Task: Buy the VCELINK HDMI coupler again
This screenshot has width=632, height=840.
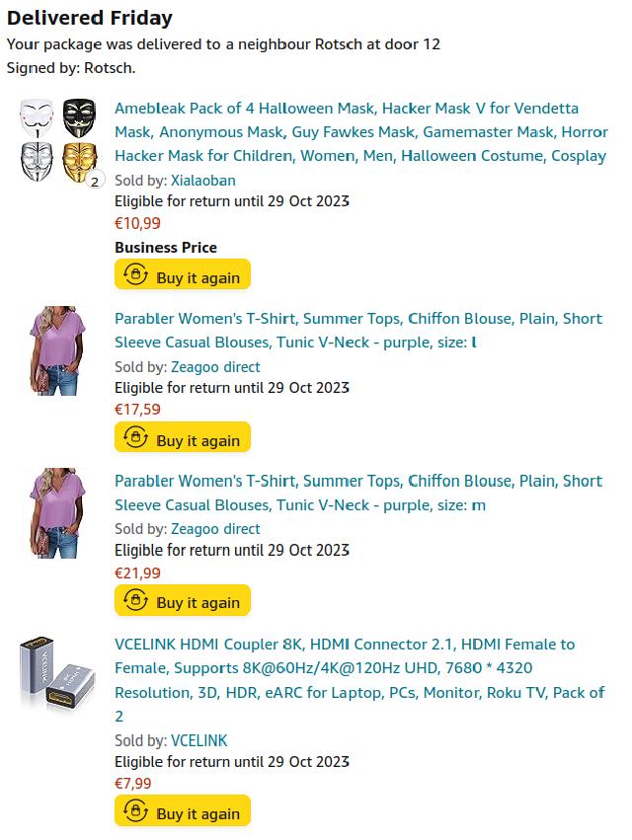Action: click(x=183, y=810)
